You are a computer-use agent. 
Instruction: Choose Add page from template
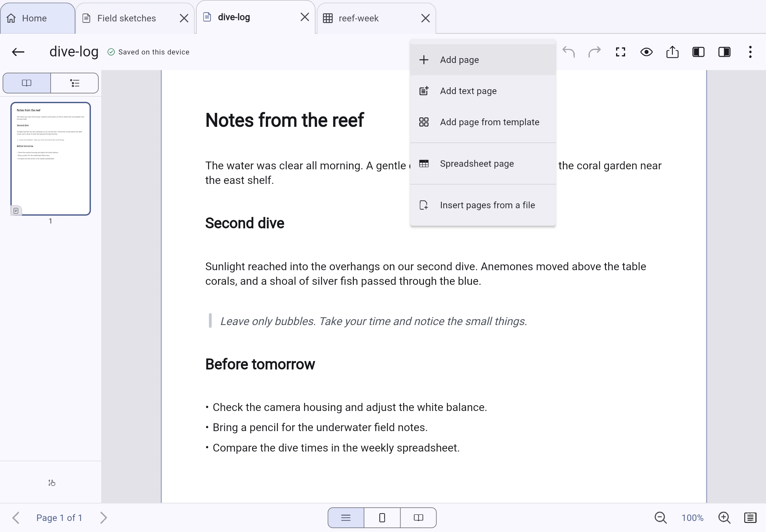tap(483, 122)
